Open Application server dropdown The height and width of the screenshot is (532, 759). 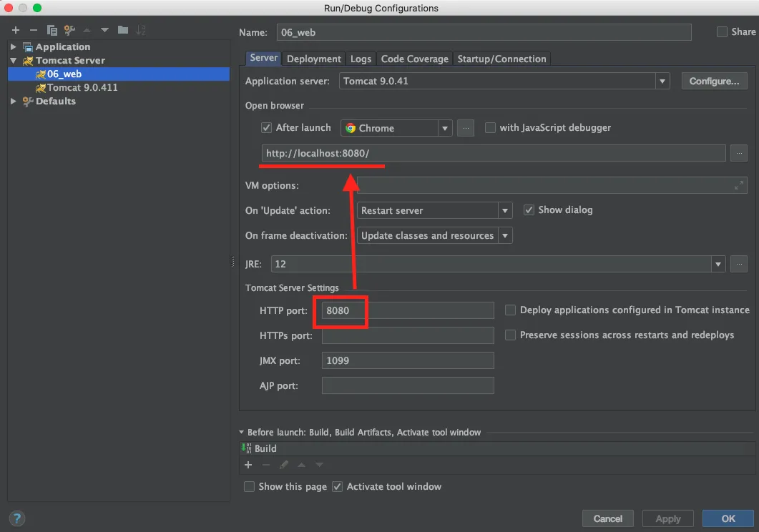[662, 82]
